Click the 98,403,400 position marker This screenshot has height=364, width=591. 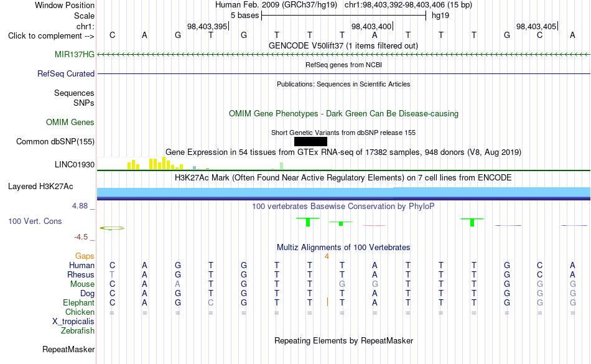[x=371, y=26]
